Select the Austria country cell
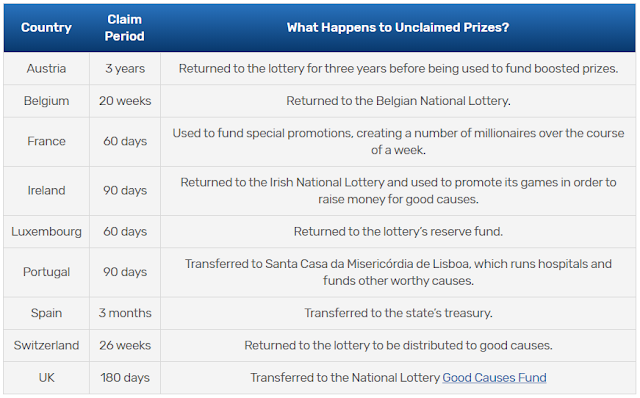The image size is (640, 398). (x=47, y=68)
